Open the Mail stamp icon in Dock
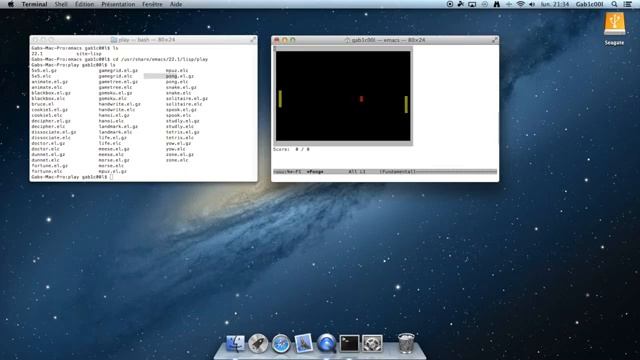640x360 pixels. (304, 343)
